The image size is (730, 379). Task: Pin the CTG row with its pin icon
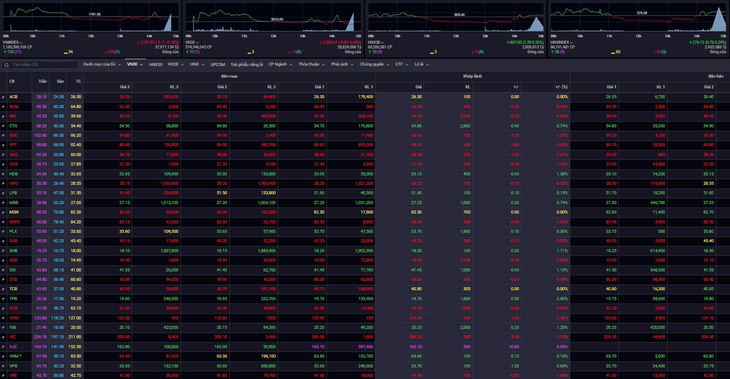pyautogui.click(x=3, y=126)
